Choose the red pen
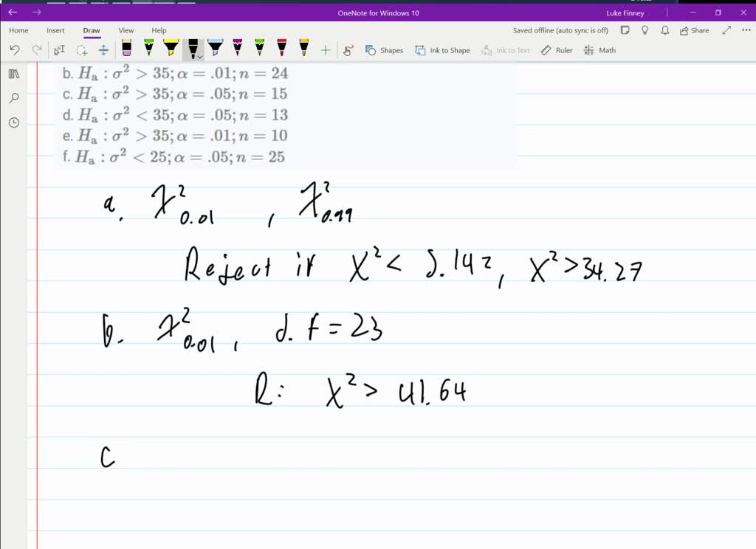The height and width of the screenshot is (549, 756). tap(281, 49)
